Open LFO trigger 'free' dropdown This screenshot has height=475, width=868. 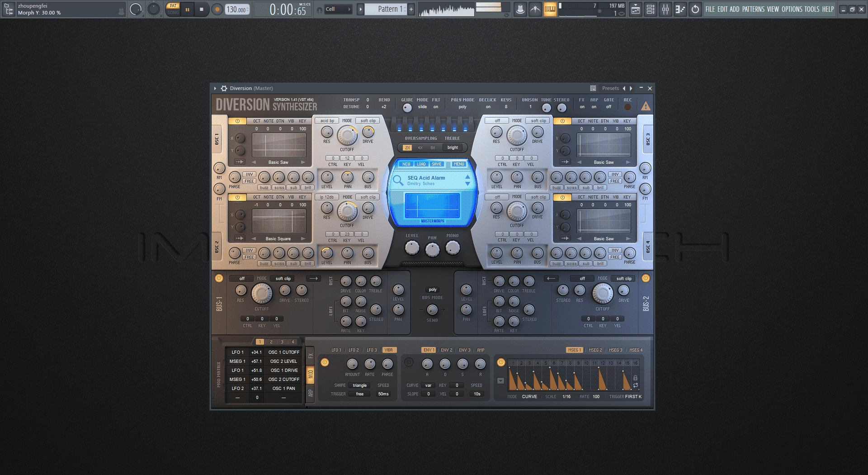[x=360, y=394]
